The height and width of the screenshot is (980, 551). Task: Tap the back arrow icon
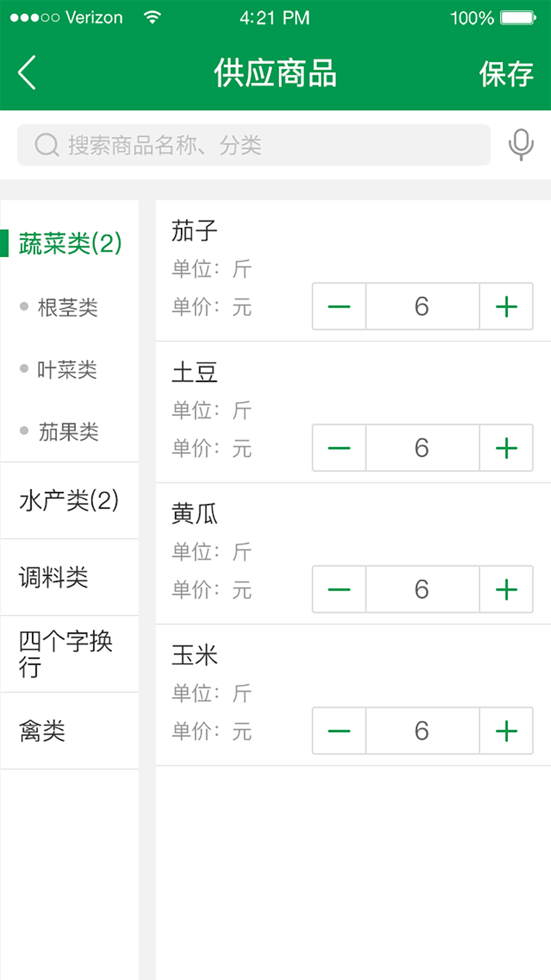[28, 72]
